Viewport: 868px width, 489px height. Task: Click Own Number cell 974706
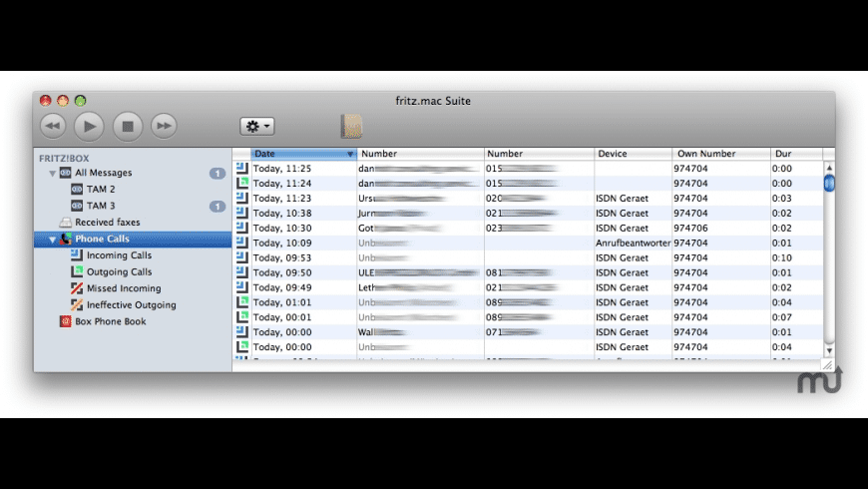pos(690,229)
